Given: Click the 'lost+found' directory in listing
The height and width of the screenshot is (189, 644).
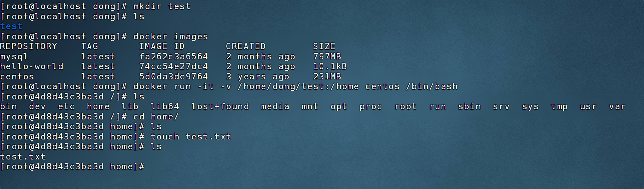Looking at the screenshot, I should pos(220,106).
